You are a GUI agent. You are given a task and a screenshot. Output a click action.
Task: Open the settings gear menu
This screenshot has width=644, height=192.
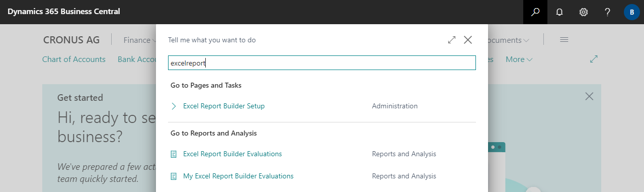pyautogui.click(x=584, y=12)
